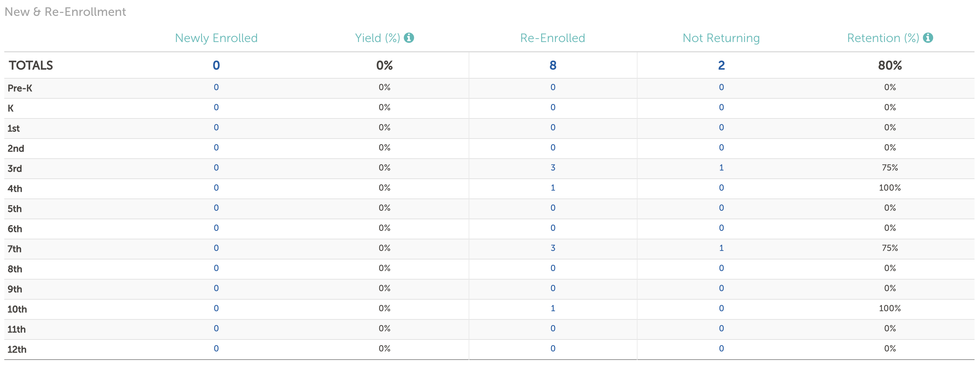Click the Not Returning column header
The image size is (980, 366).
(721, 38)
